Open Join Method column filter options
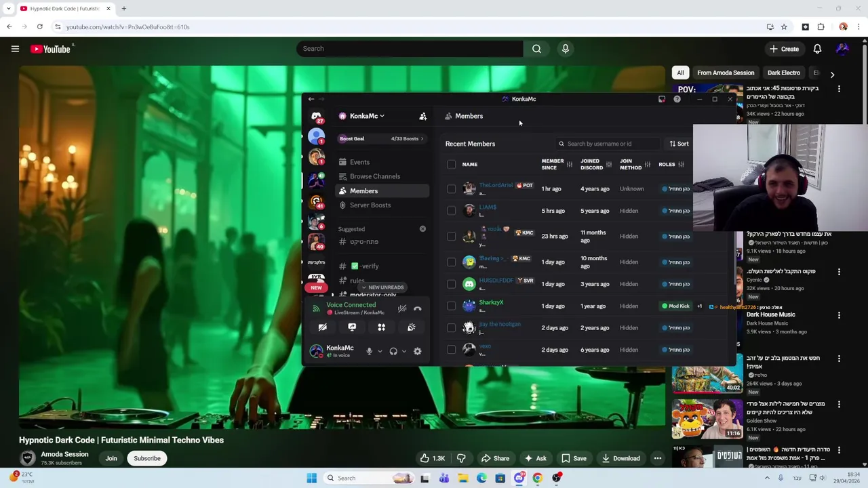The width and height of the screenshot is (868, 488). coord(647,165)
